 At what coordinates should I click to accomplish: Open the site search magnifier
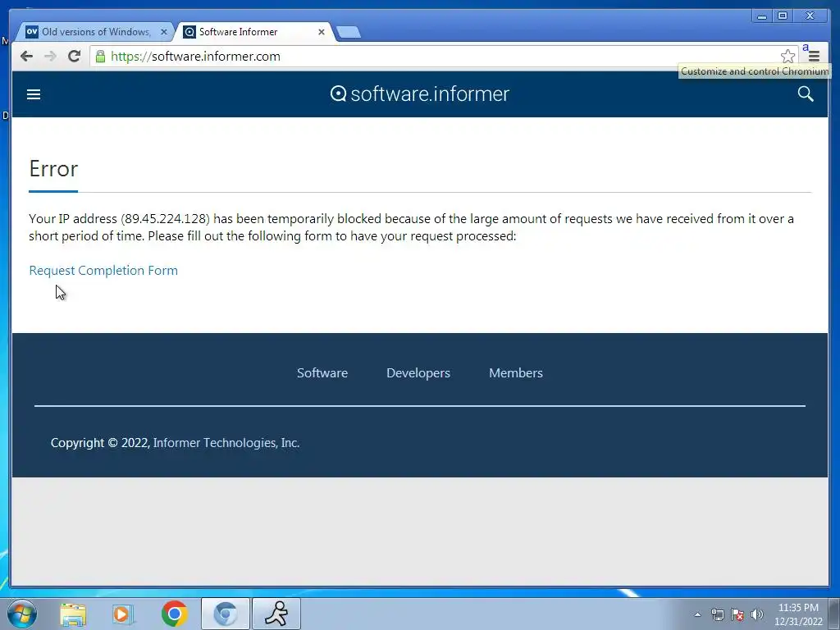click(x=806, y=94)
